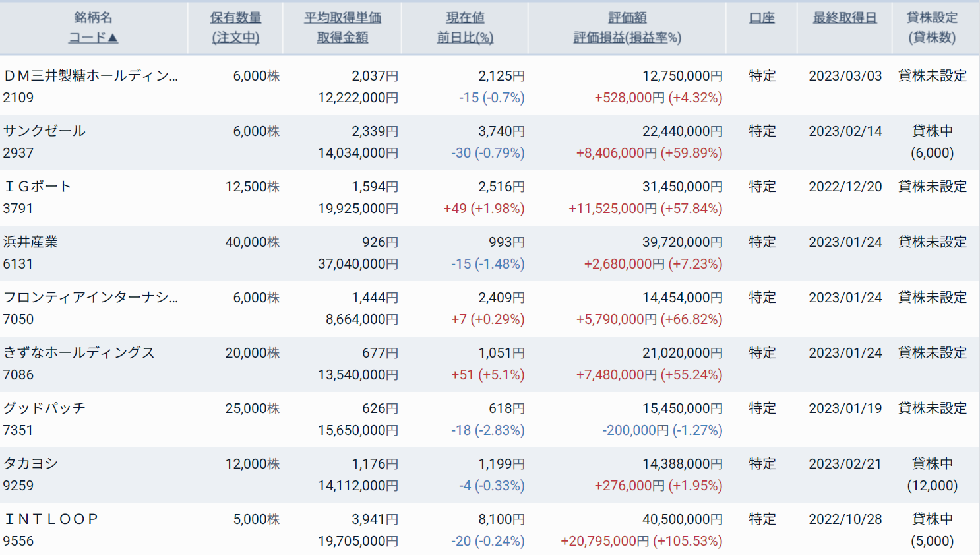Click 貸株未設定 in the 浜井産業 row
The width and height of the screenshot is (980, 555).
933,242
